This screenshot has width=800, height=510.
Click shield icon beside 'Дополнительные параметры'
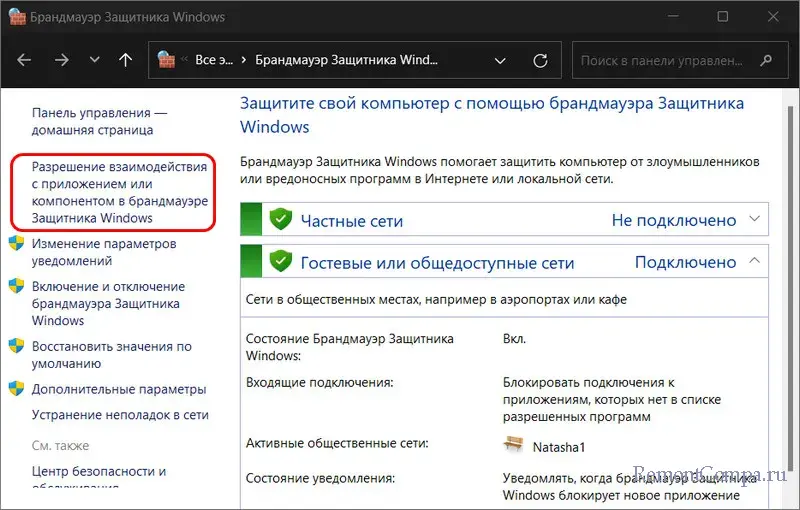coord(16,389)
